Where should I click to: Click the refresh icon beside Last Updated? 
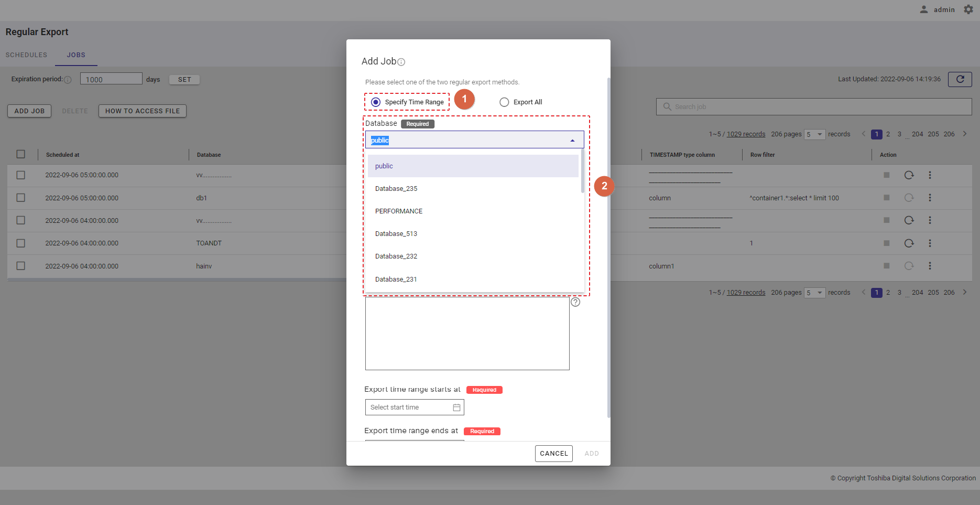[x=960, y=79]
